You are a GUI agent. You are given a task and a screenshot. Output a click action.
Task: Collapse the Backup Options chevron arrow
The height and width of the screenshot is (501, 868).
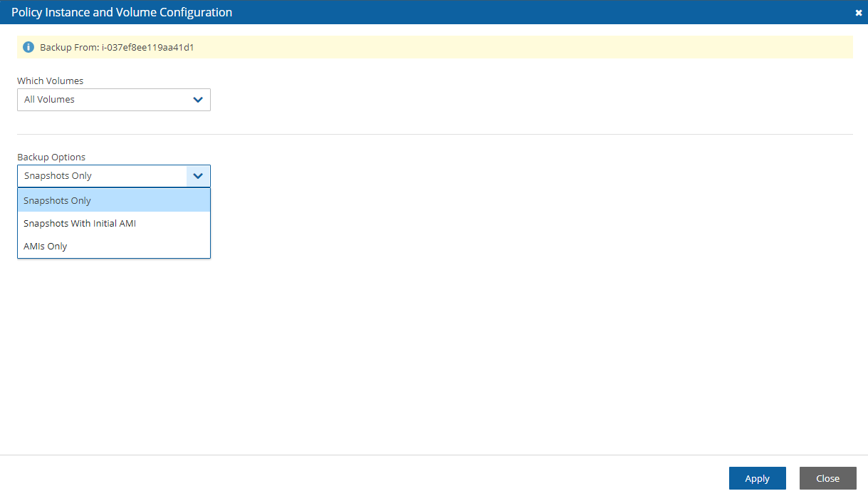[198, 176]
